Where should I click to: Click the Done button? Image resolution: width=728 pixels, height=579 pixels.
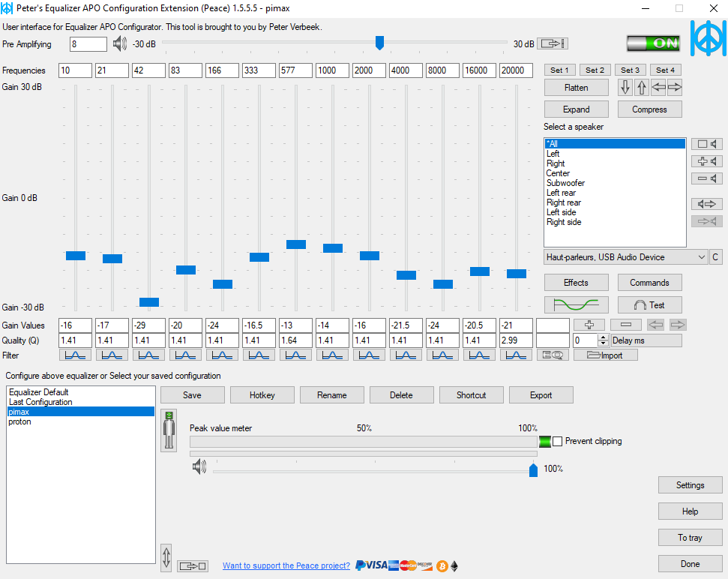click(x=690, y=564)
